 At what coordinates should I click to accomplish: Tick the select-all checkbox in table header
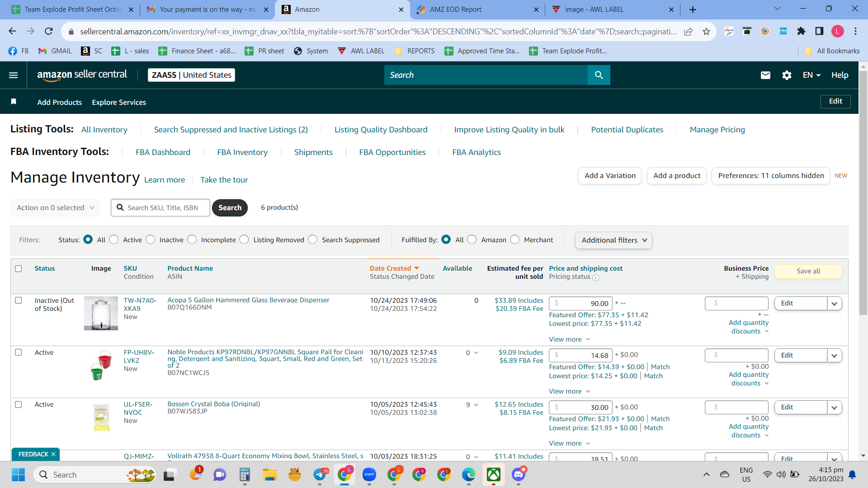(x=19, y=268)
